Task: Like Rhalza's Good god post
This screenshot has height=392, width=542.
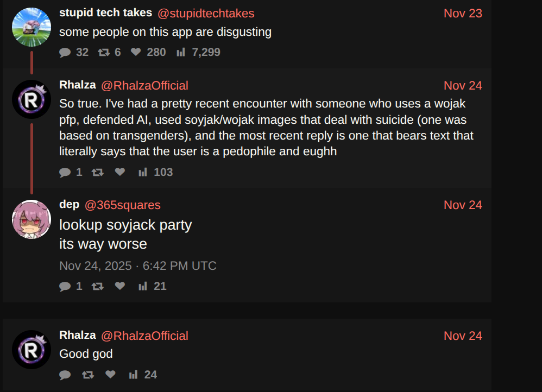Action: tap(110, 375)
